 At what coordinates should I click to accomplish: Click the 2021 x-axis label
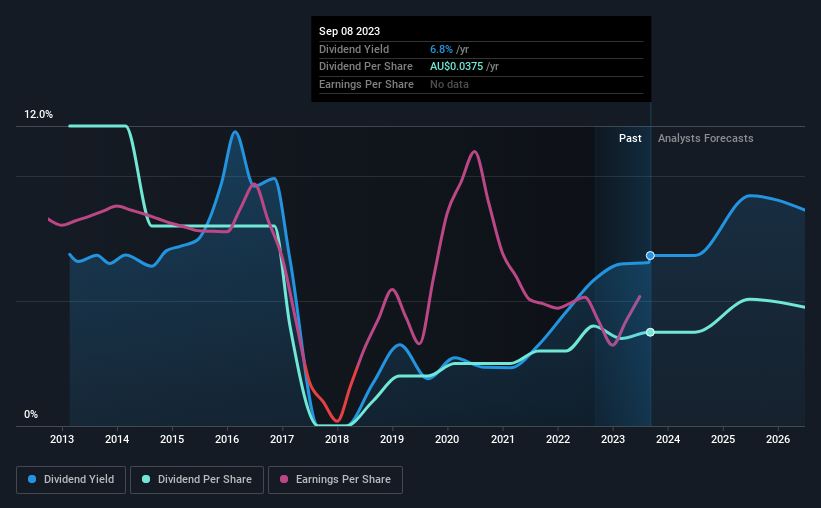click(x=503, y=439)
